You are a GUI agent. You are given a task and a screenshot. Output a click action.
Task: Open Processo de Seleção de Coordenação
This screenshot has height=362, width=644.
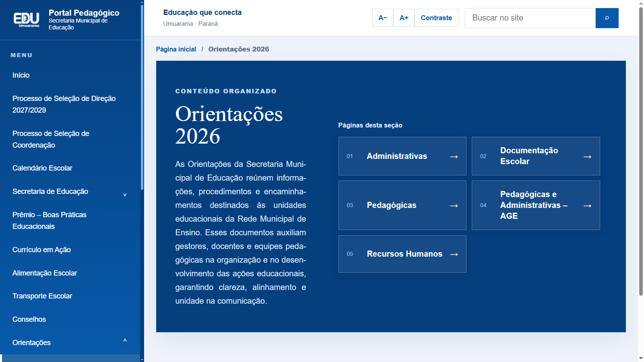pos(51,139)
